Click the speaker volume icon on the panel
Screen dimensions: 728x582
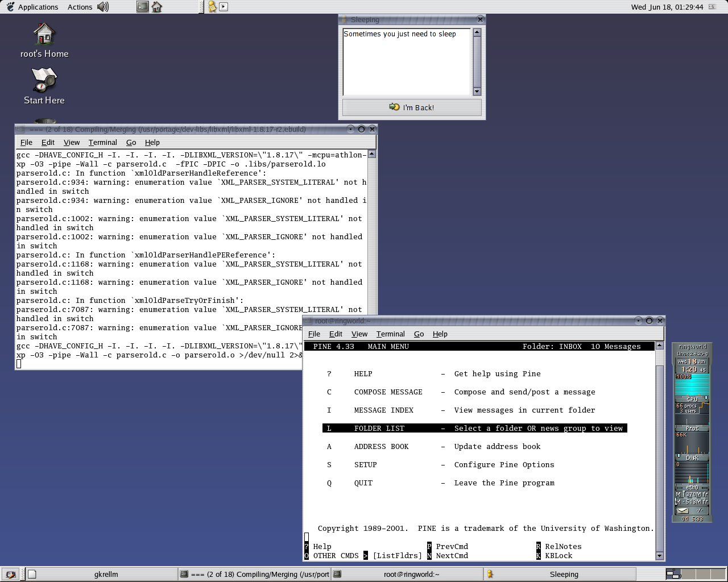pos(102,7)
